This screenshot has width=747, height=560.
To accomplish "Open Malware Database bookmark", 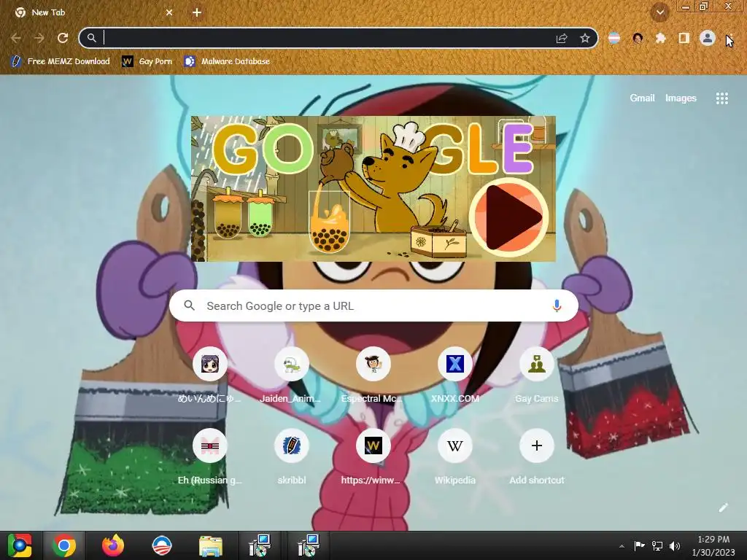I will 228,61.
